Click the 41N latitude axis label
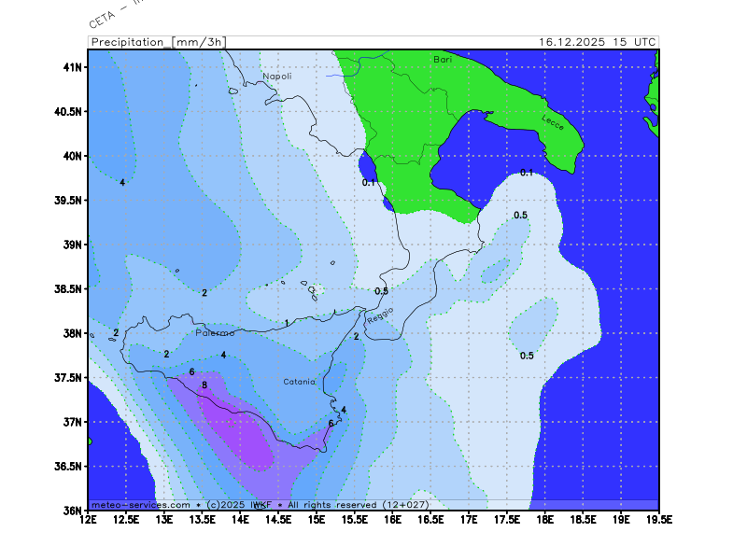The image size is (747, 560). tap(72, 67)
